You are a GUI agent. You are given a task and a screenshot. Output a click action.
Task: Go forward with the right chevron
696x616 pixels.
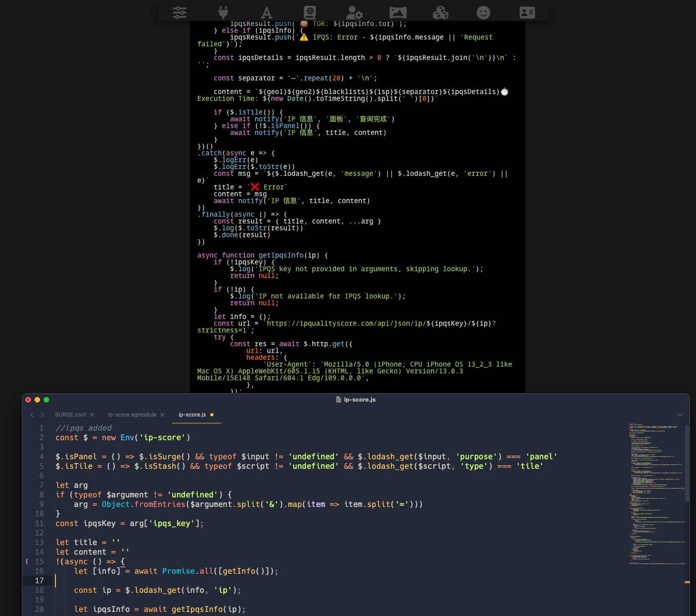tap(42, 415)
